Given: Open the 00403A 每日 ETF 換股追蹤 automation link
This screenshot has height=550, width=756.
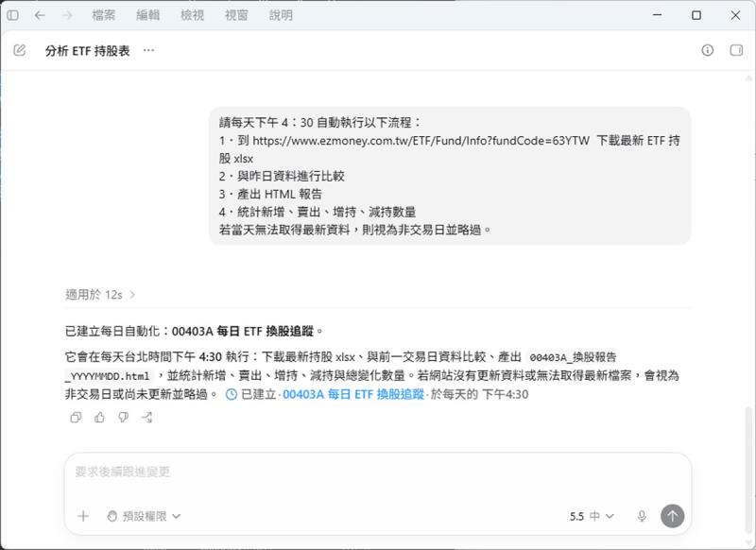Looking at the screenshot, I should pyautogui.click(x=352, y=394).
